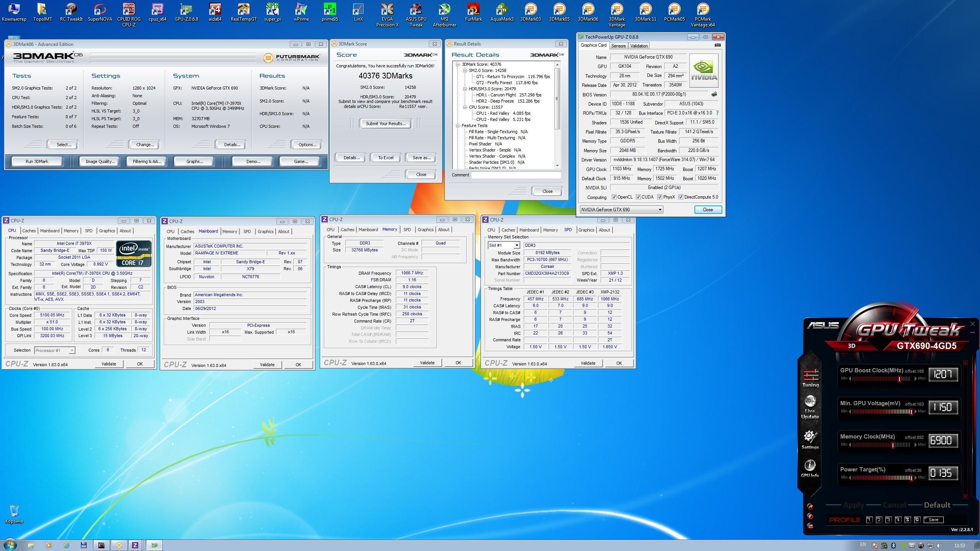Toggle the 3D mode button in GPU Tweak
Screen dimensions: 980x551
[x=851, y=346]
